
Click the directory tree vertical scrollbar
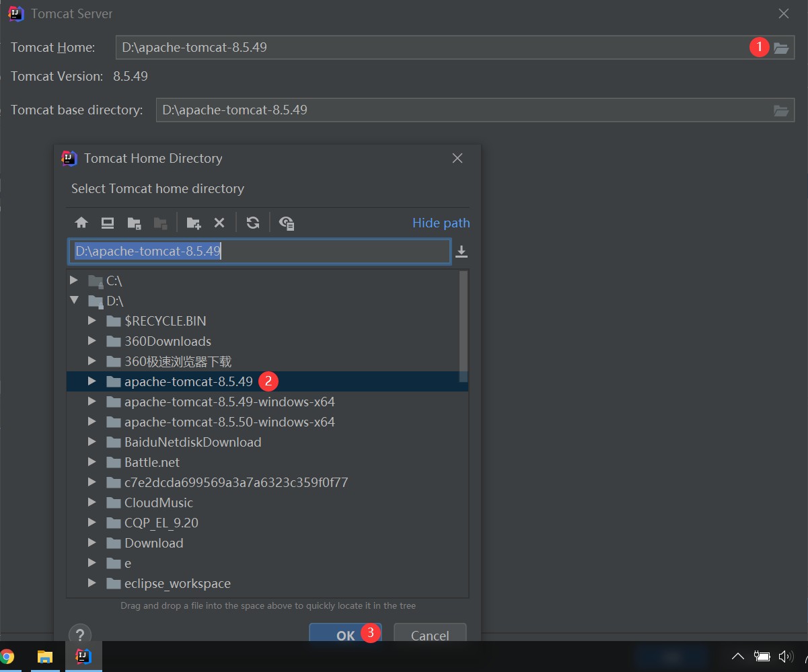tap(464, 327)
